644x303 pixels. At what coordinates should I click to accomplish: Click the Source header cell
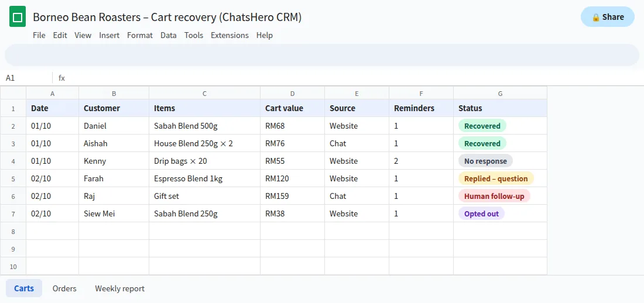click(x=357, y=108)
